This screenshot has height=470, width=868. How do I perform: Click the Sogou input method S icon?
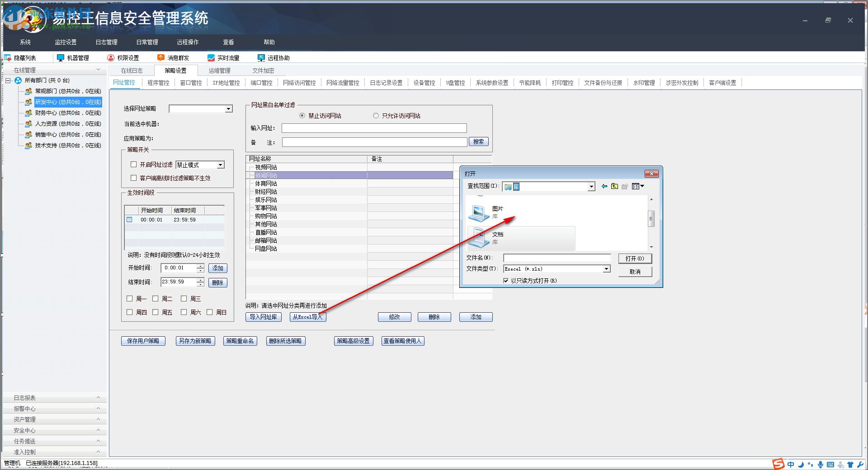coord(778,464)
